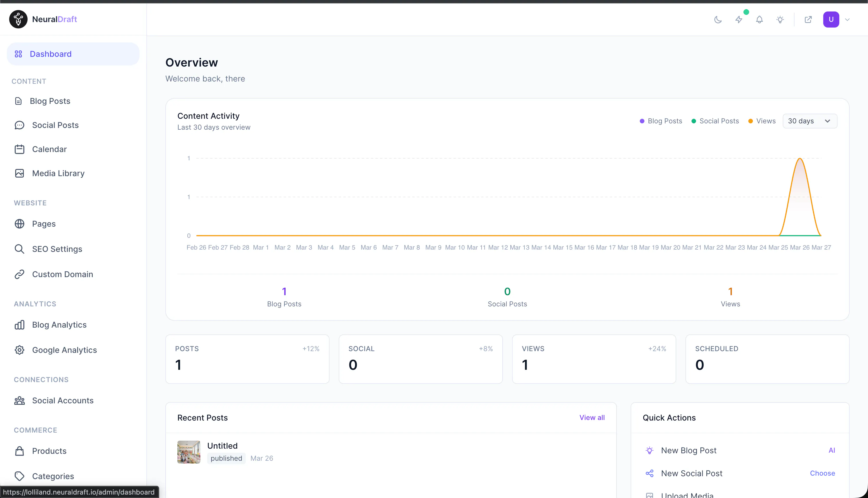The height and width of the screenshot is (498, 868).
Task: Open Categories in sidebar
Action: (x=53, y=476)
